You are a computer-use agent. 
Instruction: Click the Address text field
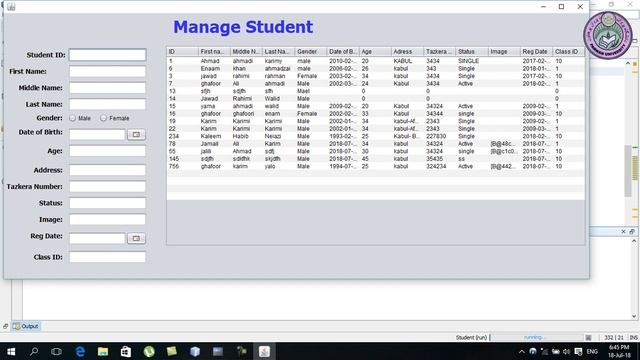point(107,170)
